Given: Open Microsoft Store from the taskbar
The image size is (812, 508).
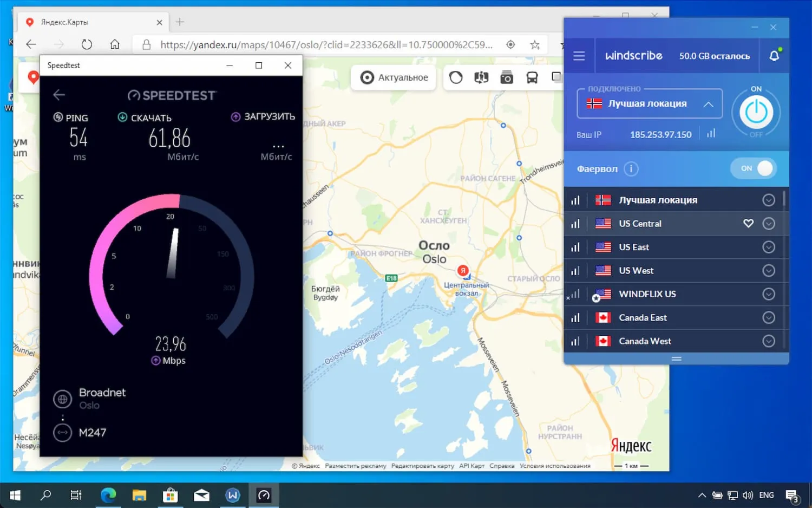Looking at the screenshot, I should point(171,495).
